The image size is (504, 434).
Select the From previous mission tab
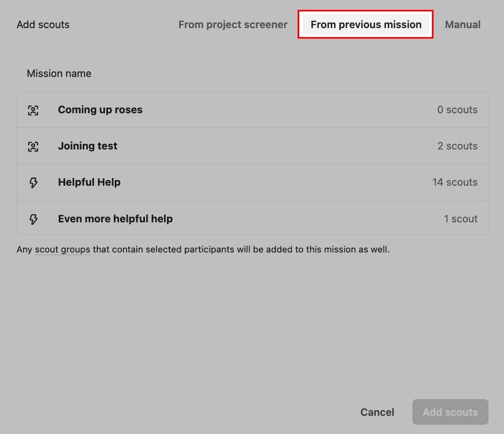pos(366,25)
